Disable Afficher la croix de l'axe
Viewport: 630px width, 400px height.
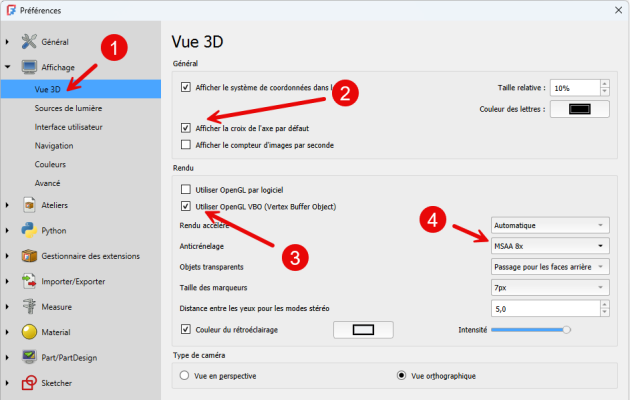pyautogui.click(x=186, y=128)
